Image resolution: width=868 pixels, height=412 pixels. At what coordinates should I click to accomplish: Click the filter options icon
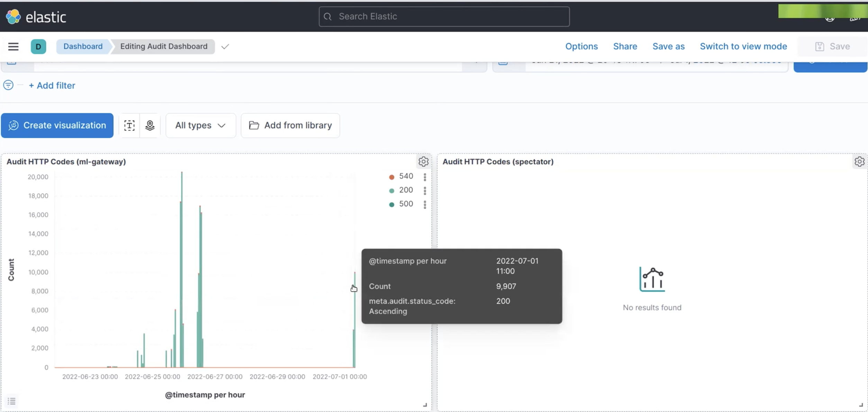[8, 85]
